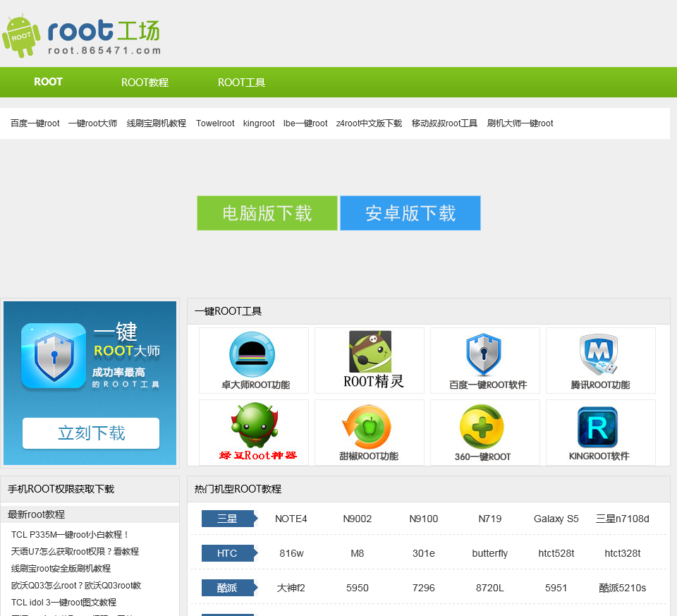Open the 7296 root tutorial
Screen dimensions: 677x616
424,588
